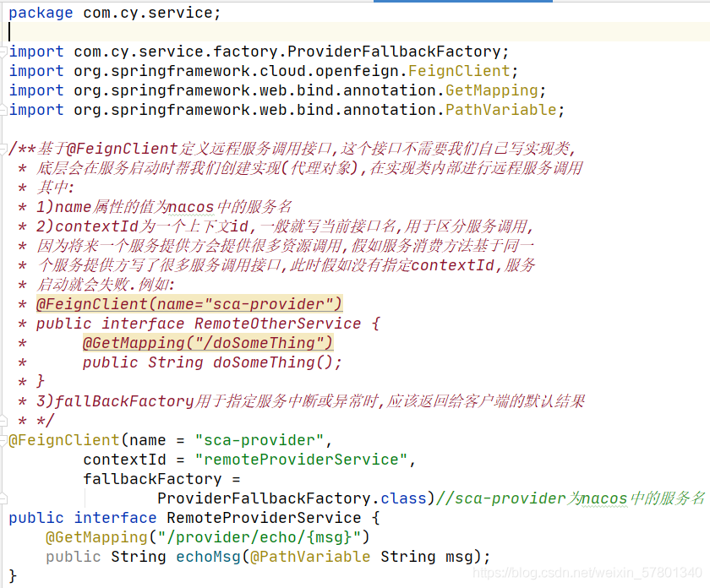The image size is (710, 588).
Task: Click GetMapping in the import line
Action: [491, 90]
